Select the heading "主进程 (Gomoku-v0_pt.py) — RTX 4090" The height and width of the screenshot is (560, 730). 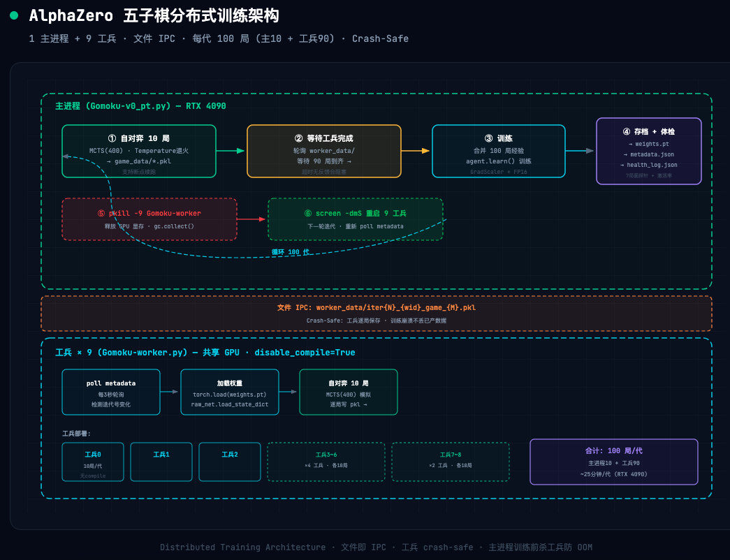click(140, 106)
